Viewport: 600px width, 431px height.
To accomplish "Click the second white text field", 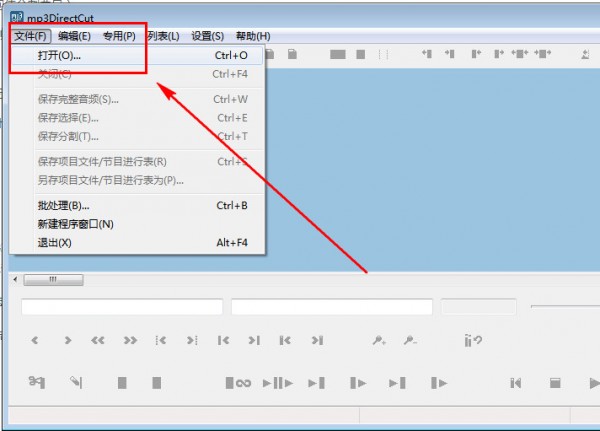I will pyautogui.click(x=331, y=307).
